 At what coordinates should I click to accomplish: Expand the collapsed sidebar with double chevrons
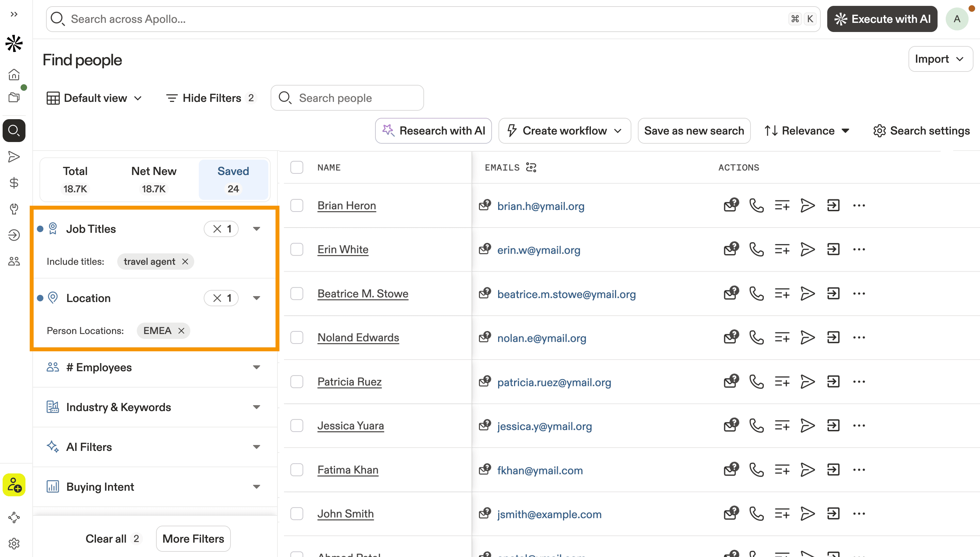(14, 15)
